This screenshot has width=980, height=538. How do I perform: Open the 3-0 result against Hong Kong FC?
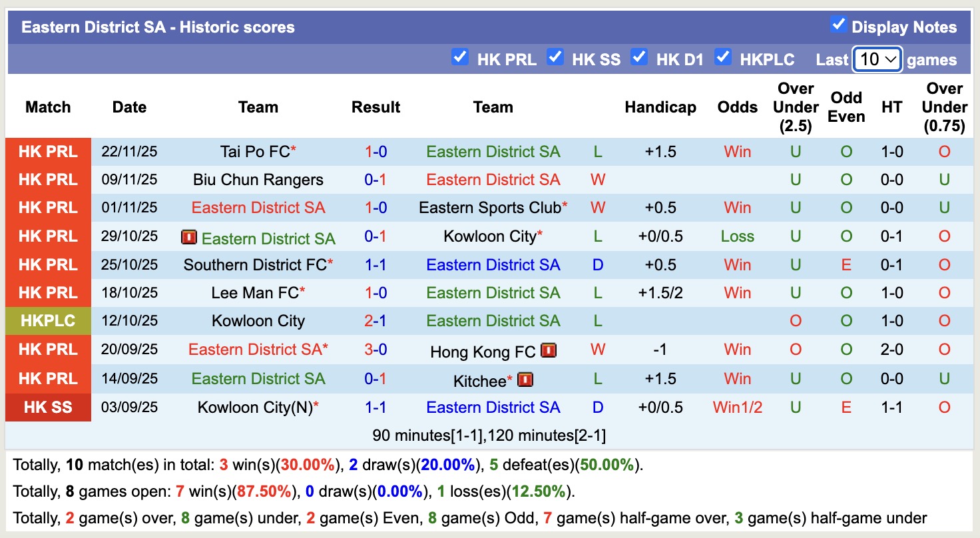click(375, 350)
